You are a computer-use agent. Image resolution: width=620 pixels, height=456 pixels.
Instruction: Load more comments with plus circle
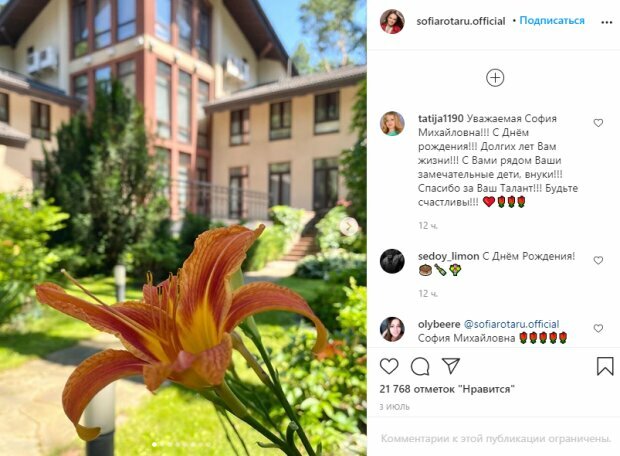[x=495, y=78]
